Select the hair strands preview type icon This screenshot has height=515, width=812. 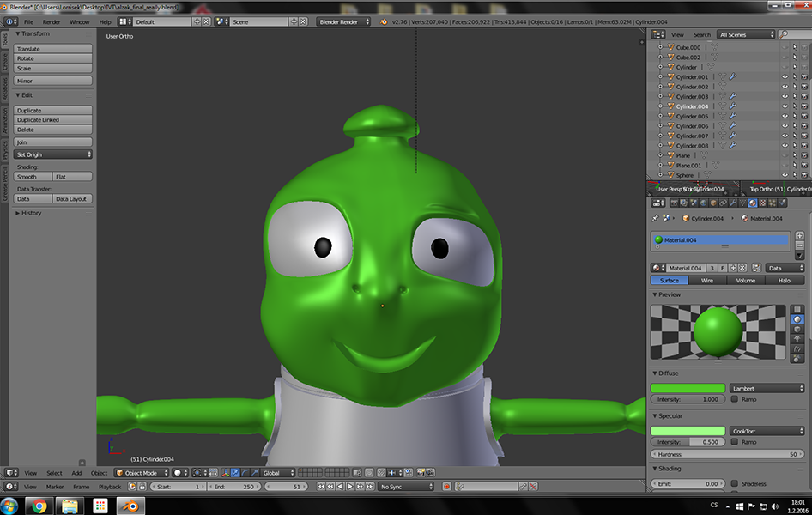pyautogui.click(x=797, y=348)
